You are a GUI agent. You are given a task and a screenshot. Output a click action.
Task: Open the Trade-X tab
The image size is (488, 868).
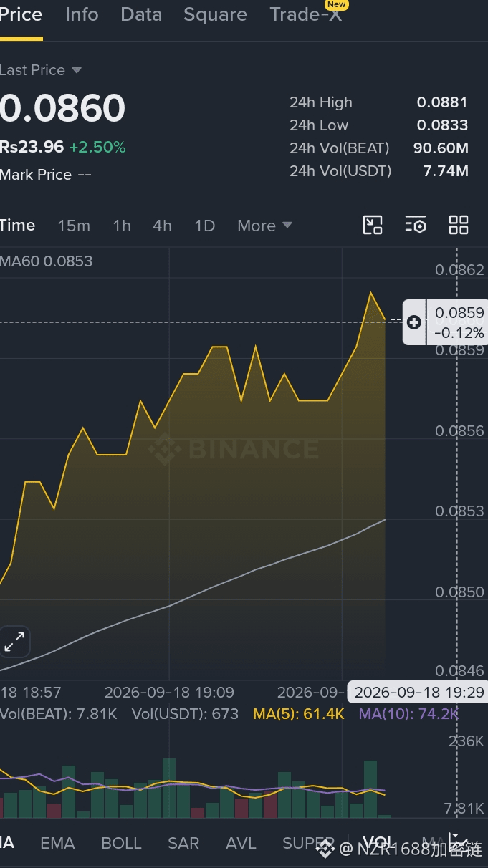(306, 14)
